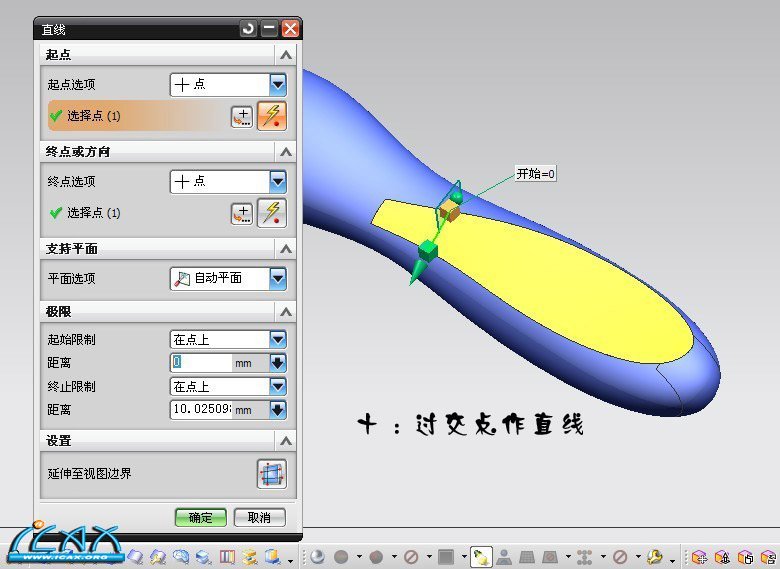This screenshot has width=780, height=569.
Task: Click the 确定 button
Action: [x=200, y=517]
